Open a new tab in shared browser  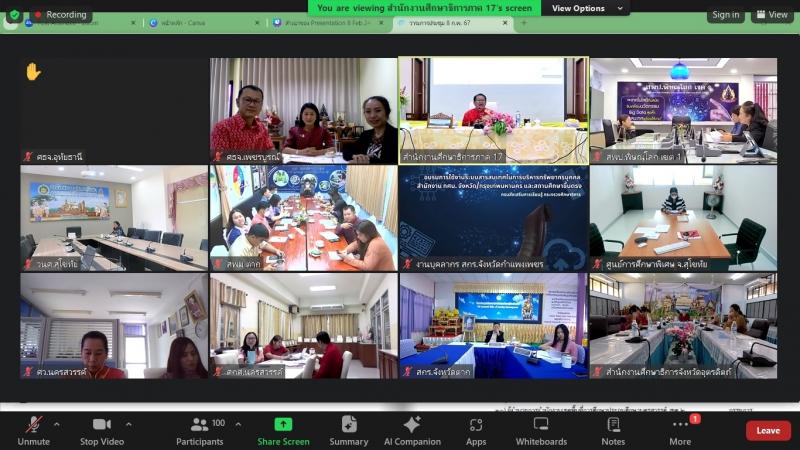coord(523,23)
